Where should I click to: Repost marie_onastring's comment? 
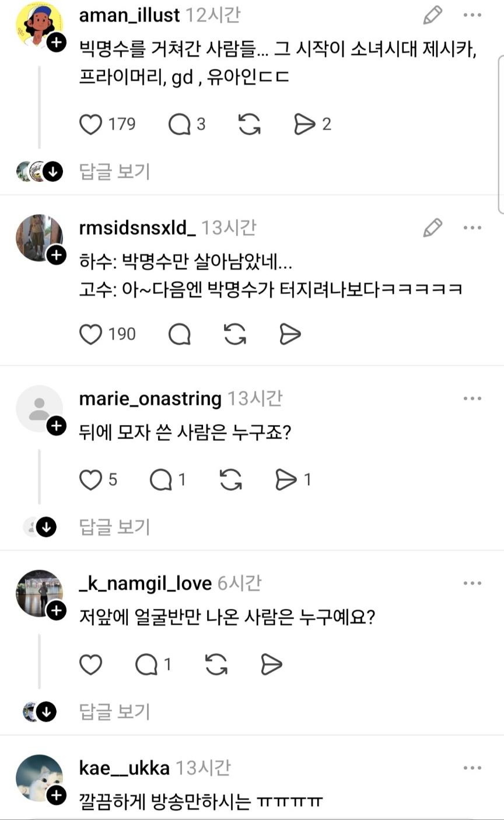pyautogui.click(x=230, y=480)
